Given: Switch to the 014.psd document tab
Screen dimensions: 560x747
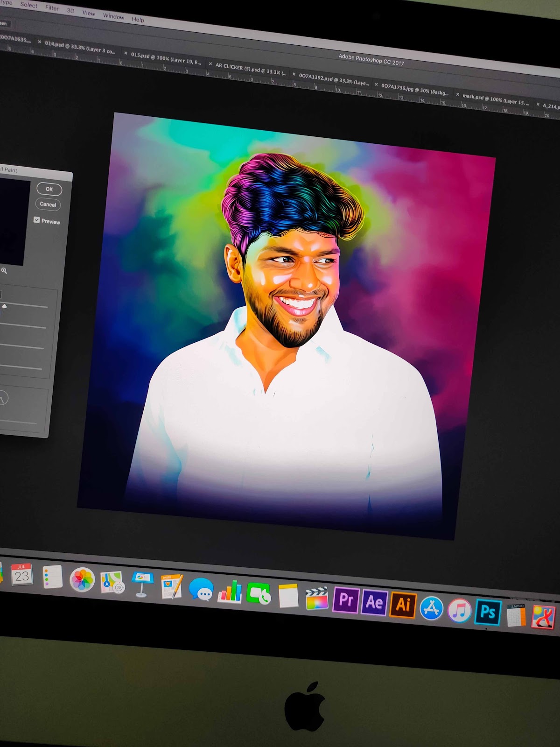Looking at the screenshot, I should tap(80, 48).
